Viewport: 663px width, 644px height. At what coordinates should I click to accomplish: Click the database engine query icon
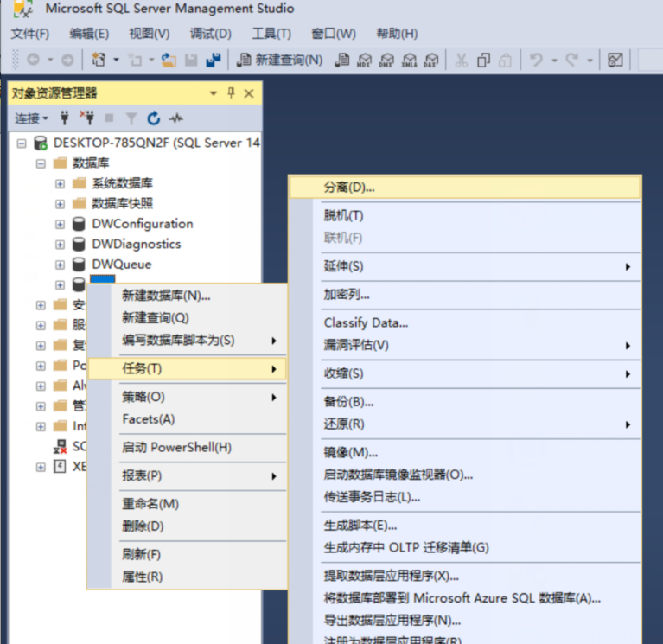pos(342,60)
